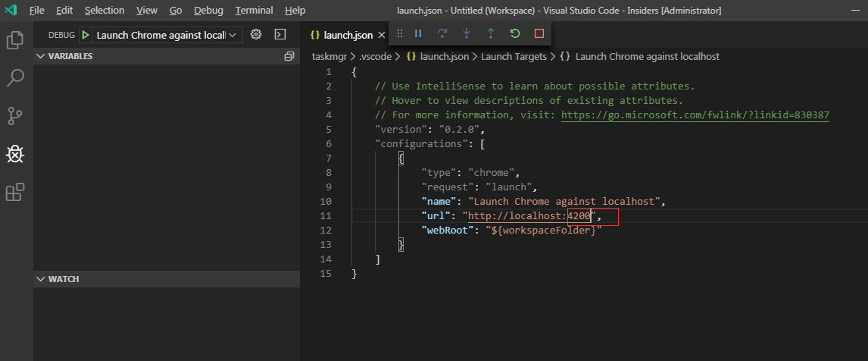Open the Debug Console icon

(280, 34)
